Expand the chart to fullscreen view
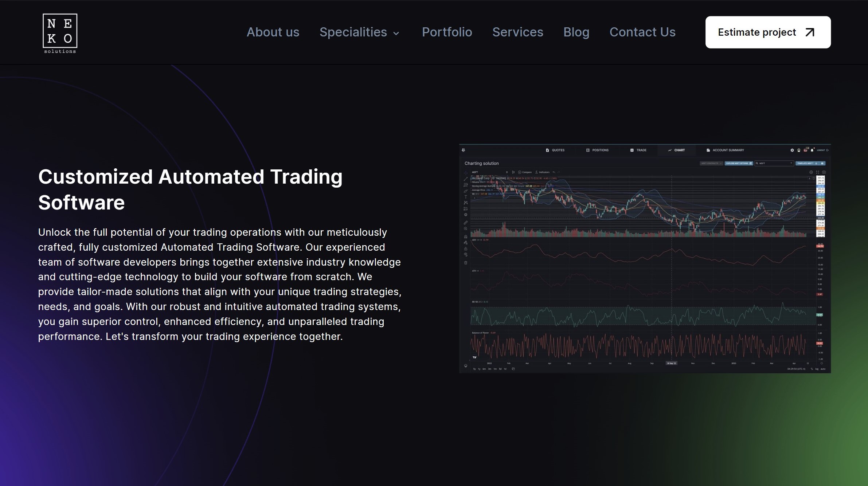Image resolution: width=868 pixels, height=486 pixels. point(818,172)
